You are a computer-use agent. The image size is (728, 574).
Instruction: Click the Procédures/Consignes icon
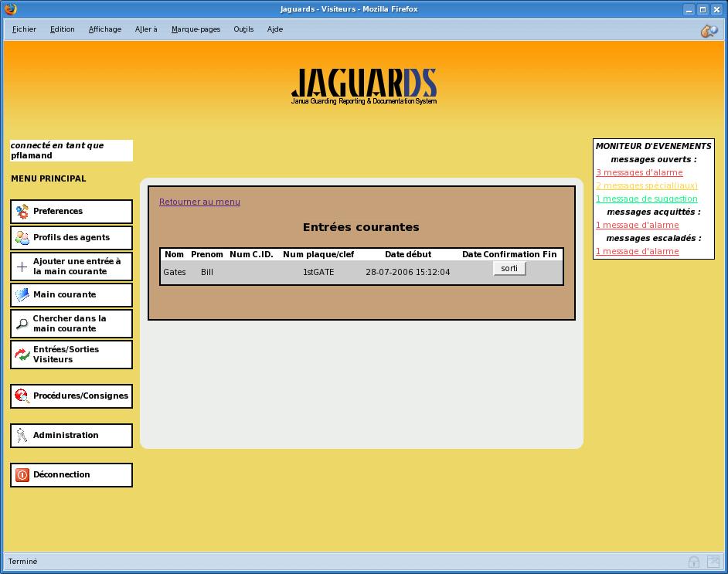click(x=22, y=396)
